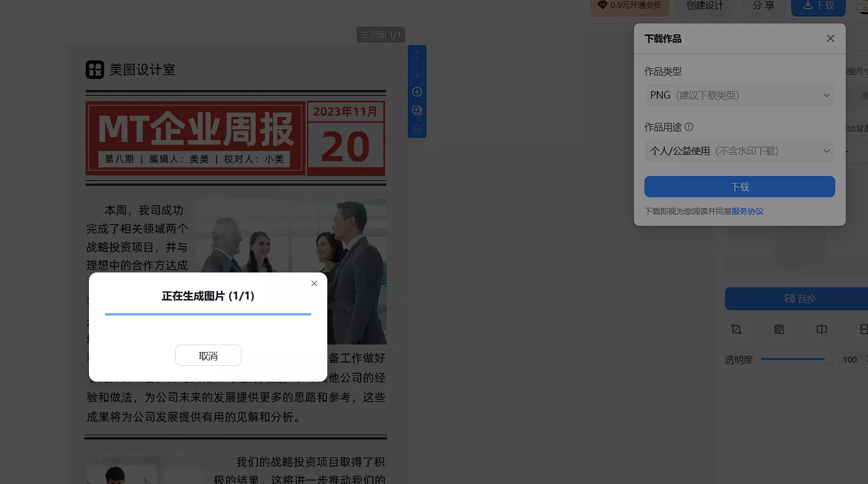Open 创建设计 in the top bar

(704, 6)
